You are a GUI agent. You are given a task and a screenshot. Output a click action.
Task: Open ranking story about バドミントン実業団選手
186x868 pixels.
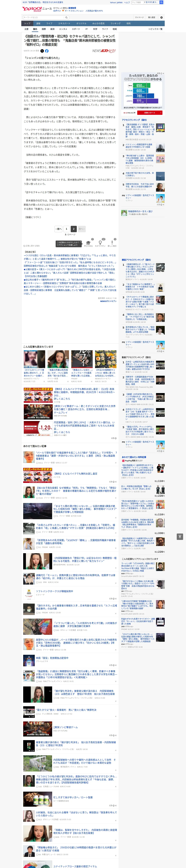[139, 146]
